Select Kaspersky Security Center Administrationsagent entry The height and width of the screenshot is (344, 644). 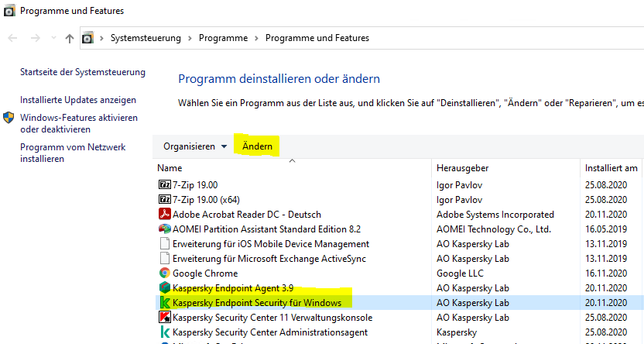(270, 332)
